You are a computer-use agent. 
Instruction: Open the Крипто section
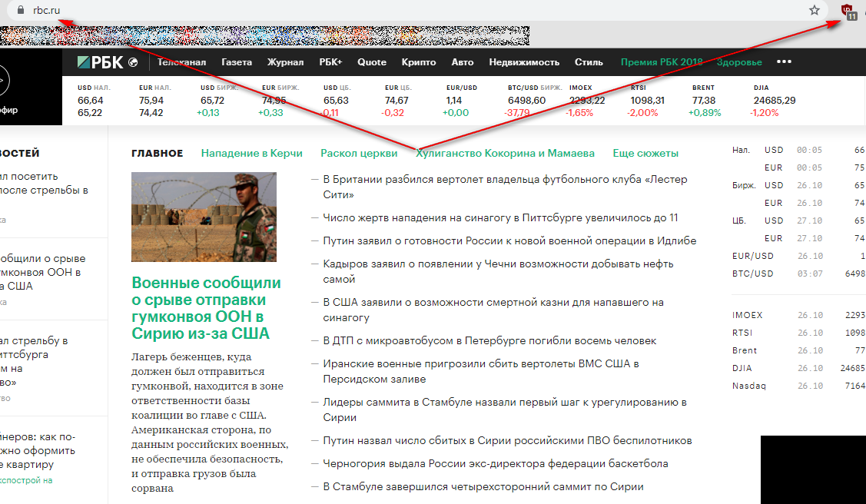point(419,62)
